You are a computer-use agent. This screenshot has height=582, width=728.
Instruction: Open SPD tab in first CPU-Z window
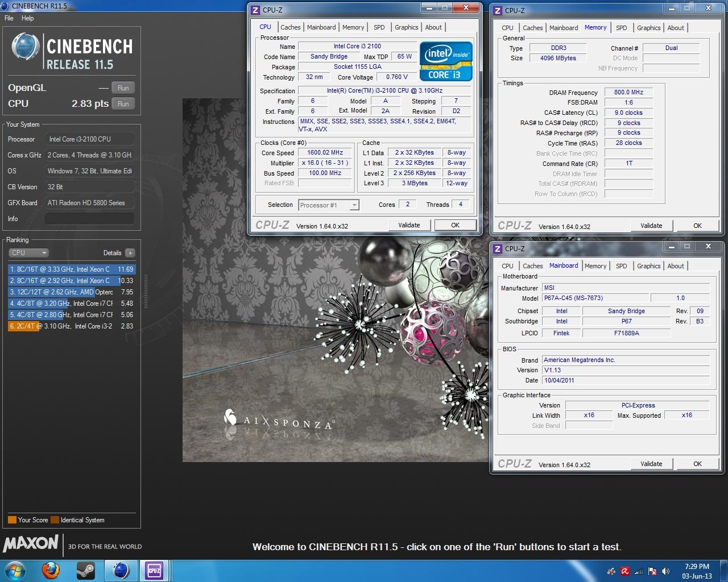point(379,27)
